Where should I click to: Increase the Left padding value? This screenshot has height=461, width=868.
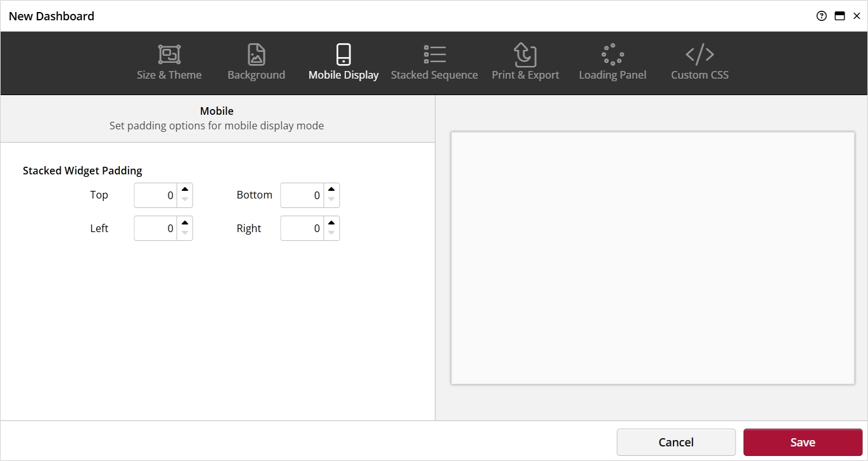[x=184, y=223]
